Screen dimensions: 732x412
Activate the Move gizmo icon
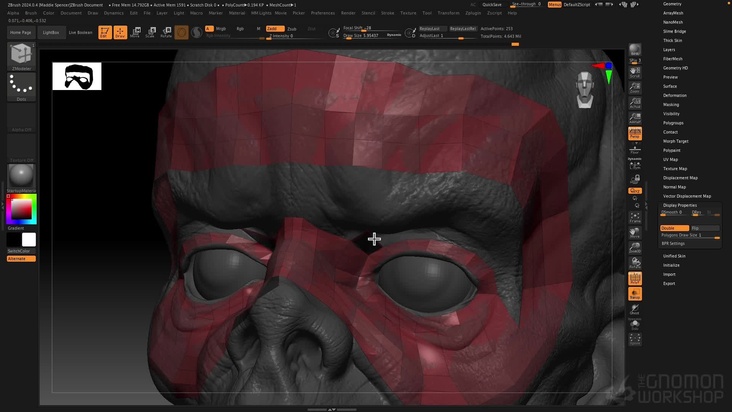[136, 32]
